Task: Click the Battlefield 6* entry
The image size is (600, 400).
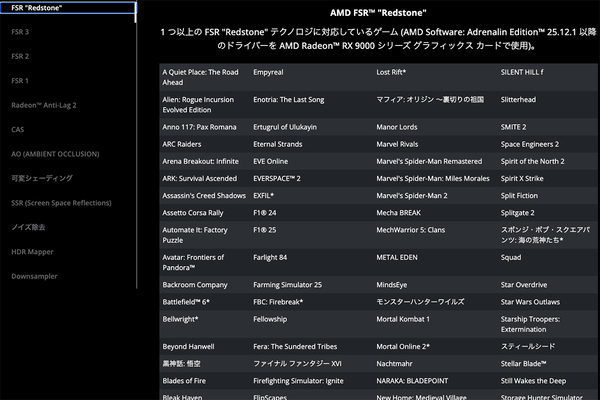Action: (186, 302)
